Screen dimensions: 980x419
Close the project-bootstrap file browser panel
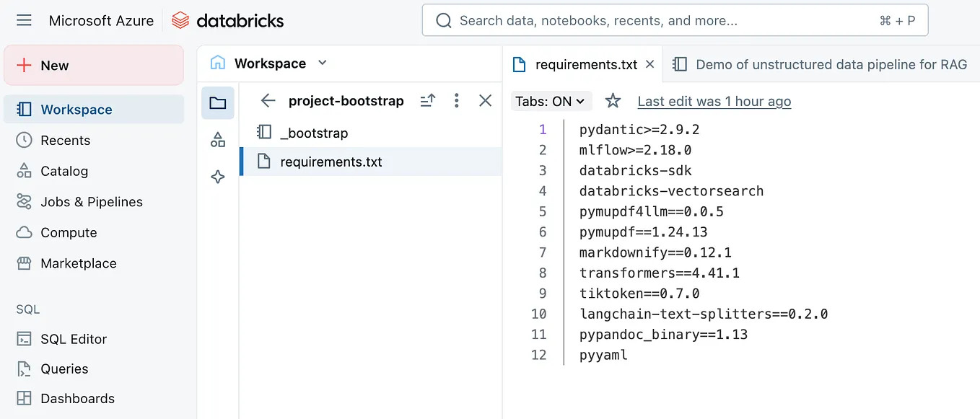click(x=485, y=101)
